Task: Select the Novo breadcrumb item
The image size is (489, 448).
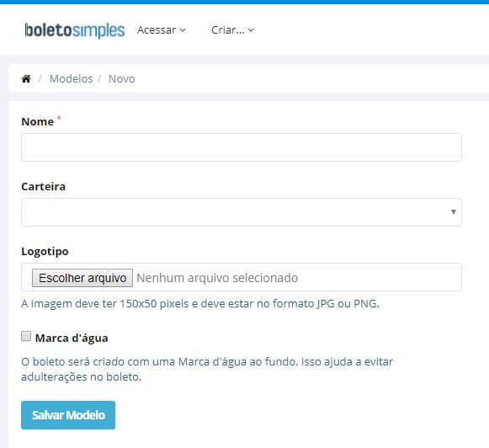Action: click(x=122, y=78)
